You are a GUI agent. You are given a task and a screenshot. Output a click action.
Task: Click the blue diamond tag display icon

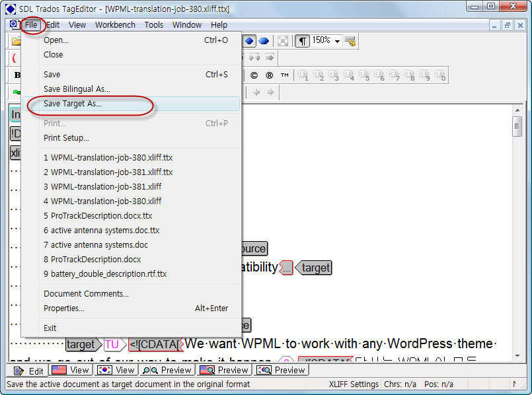[x=249, y=42]
